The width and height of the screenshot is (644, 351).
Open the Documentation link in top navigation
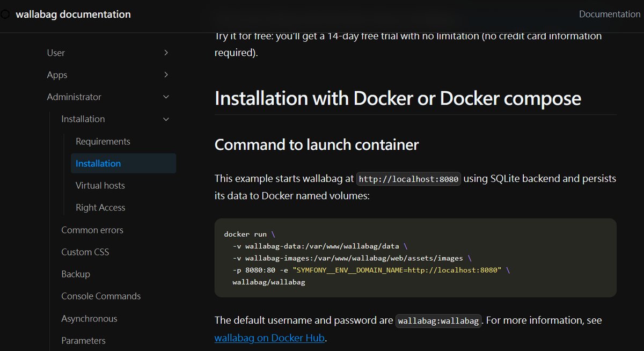[609, 14]
